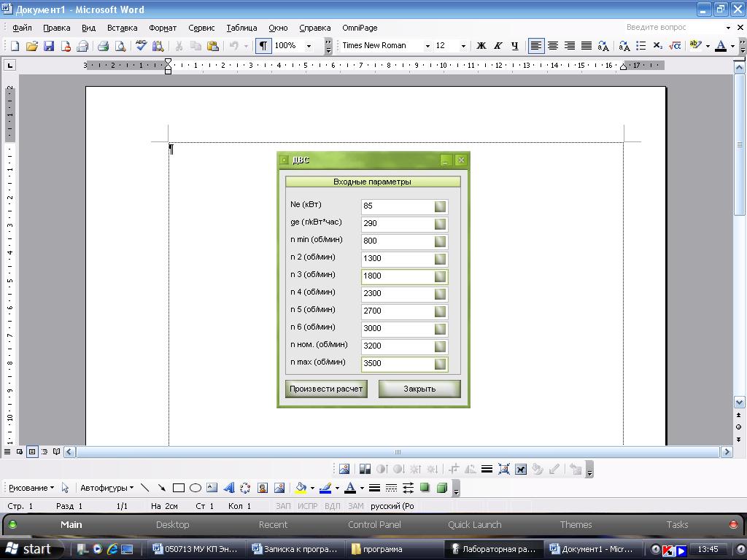Select the Rectangle drawing tool
Screen dimensions: 747x560
coord(179,488)
